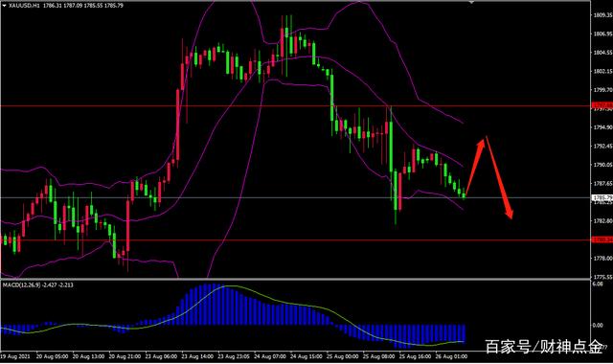Click the XAUUSD,H1 symbol title text
Viewport: 613px width, 364px height.
[x=24, y=6]
